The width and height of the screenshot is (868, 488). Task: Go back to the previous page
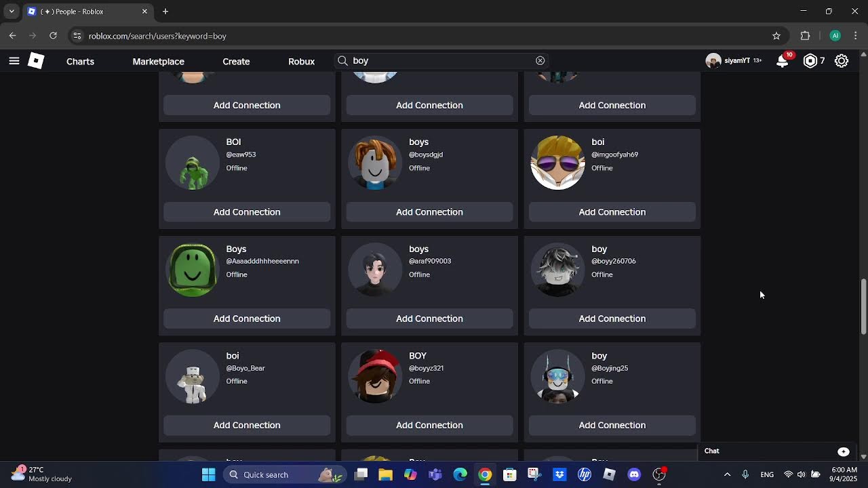click(13, 36)
